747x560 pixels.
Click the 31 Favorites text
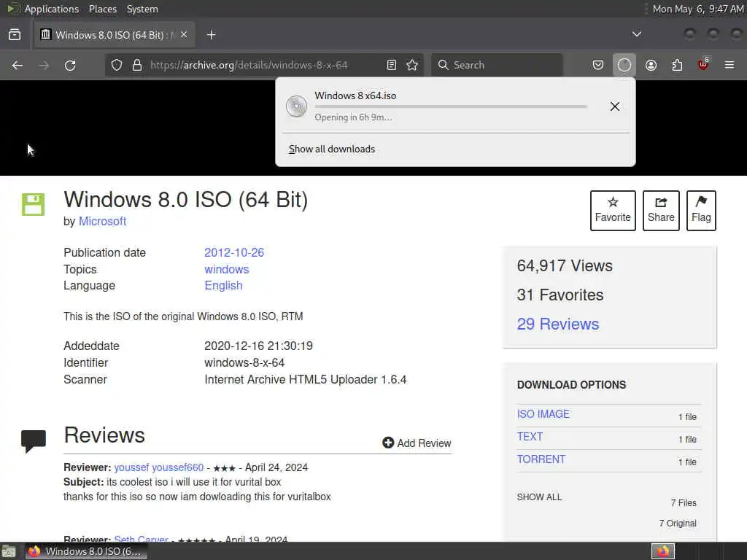[560, 295]
